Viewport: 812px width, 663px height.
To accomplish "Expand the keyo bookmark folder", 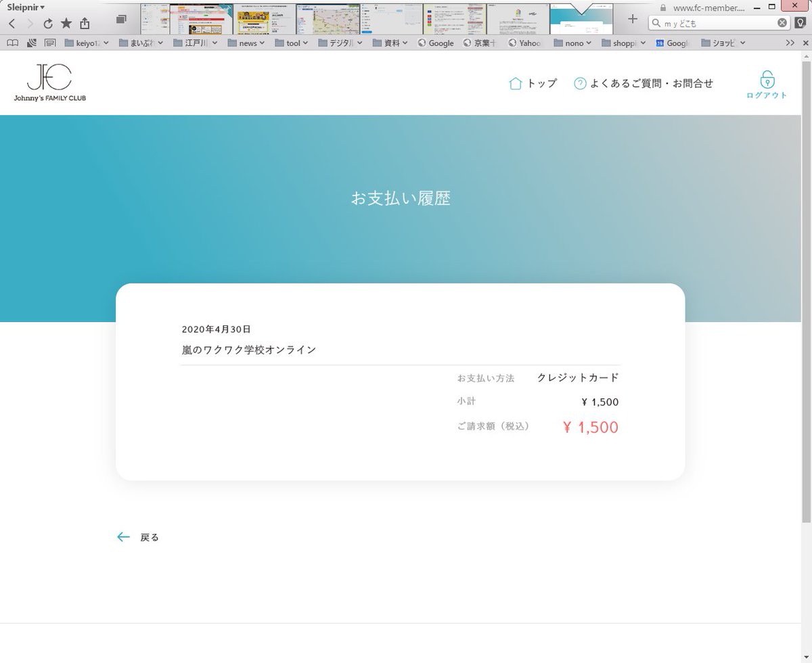I will coord(86,43).
